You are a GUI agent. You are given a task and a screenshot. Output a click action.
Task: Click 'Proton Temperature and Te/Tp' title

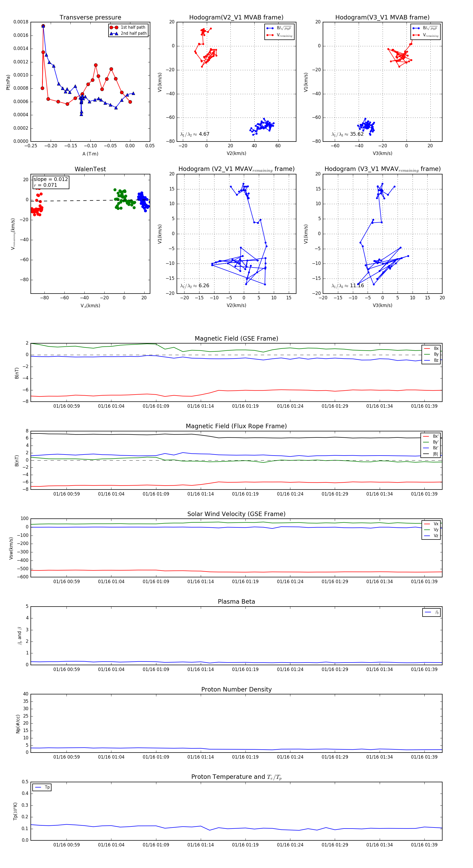coord(236,777)
